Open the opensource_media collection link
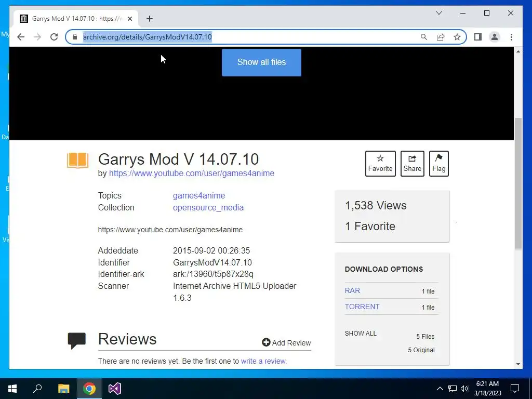532x399 pixels. [208, 208]
